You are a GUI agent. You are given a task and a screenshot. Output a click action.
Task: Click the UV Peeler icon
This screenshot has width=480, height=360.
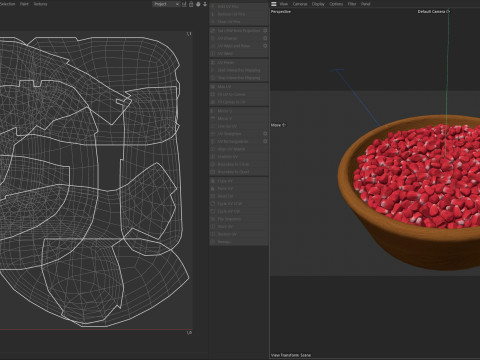[213, 62]
